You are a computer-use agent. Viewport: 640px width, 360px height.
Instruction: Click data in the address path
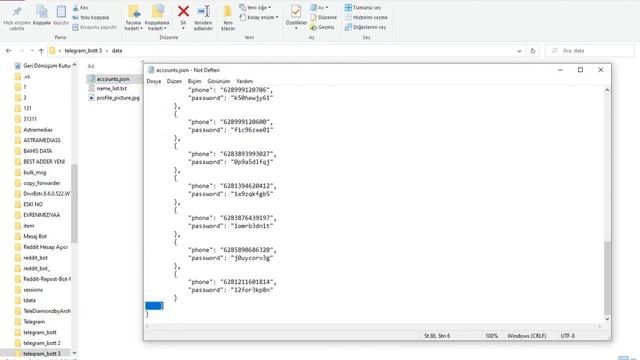tap(117, 51)
